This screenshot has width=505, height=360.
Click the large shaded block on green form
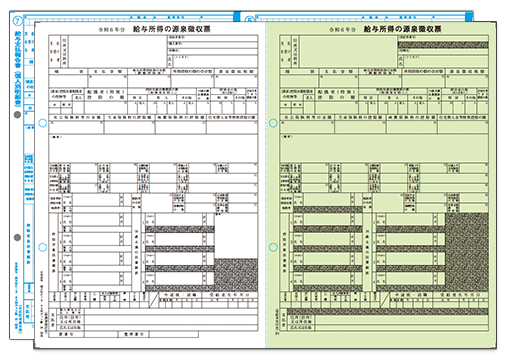(x=467, y=252)
